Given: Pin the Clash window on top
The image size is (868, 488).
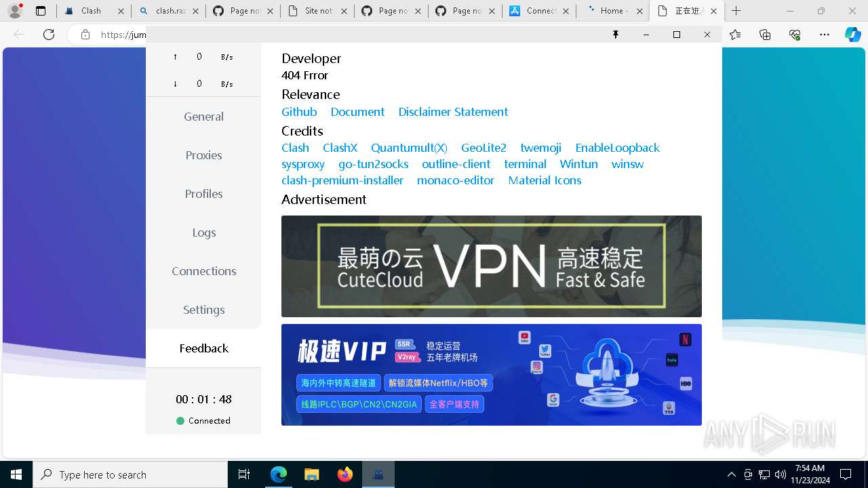Looking at the screenshot, I should (x=616, y=35).
